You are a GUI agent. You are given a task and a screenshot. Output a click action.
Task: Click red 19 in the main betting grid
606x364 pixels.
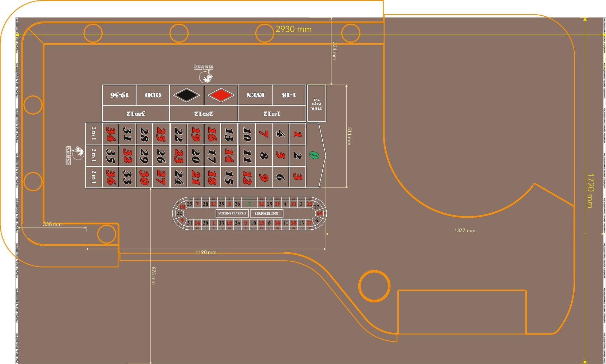click(196, 134)
